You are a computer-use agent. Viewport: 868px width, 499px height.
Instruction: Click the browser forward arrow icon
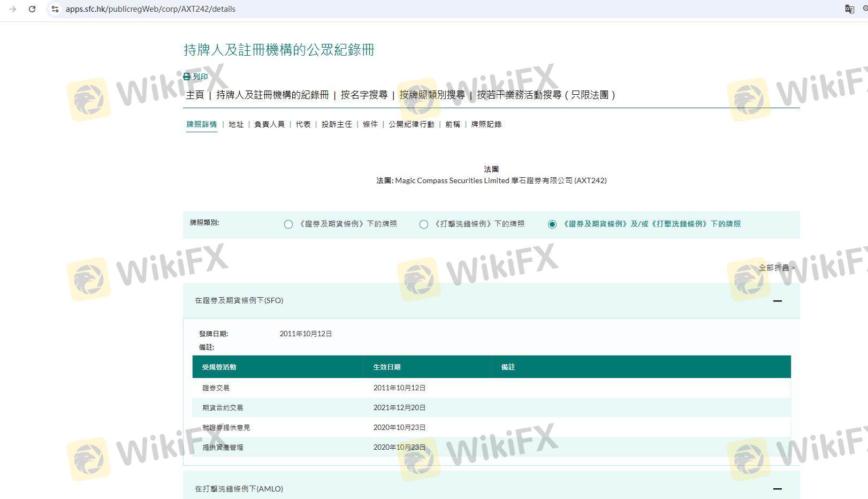[x=13, y=9]
